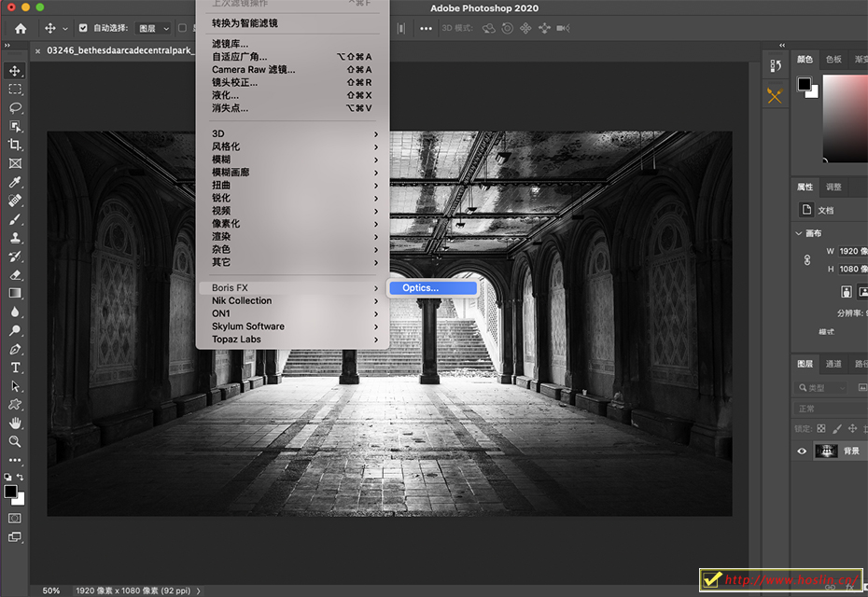This screenshot has width=868, height=597.
Task: Collapse the 画布 section
Action: click(798, 233)
